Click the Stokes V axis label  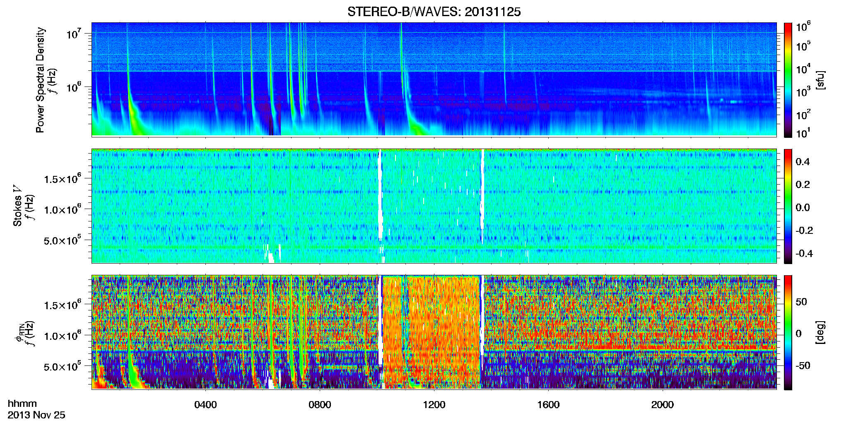click(x=17, y=206)
